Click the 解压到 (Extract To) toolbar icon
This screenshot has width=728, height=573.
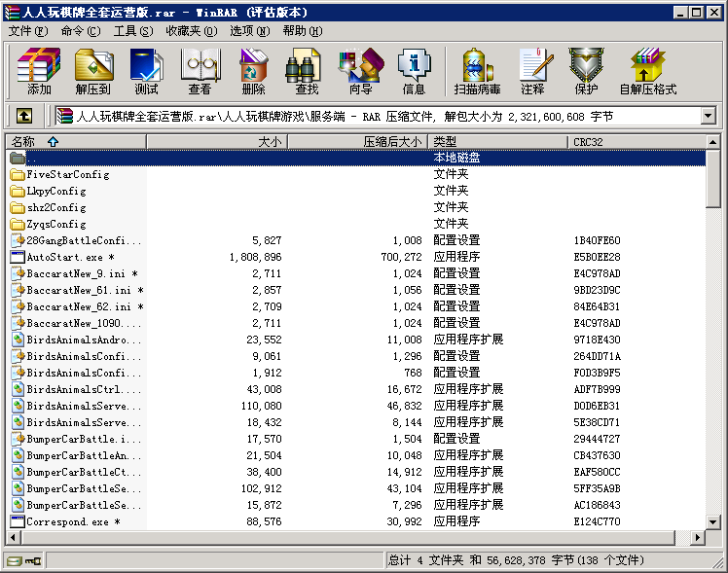pos(92,71)
